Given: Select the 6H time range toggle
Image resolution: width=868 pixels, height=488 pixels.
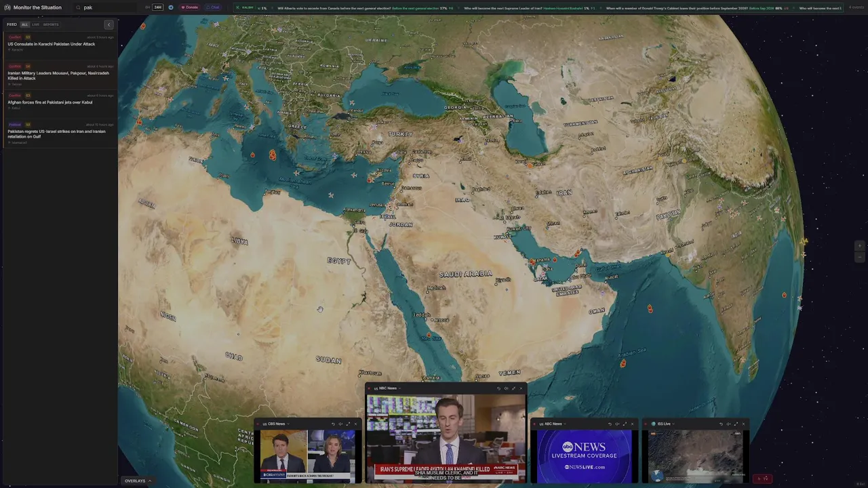Looking at the screenshot, I should (x=147, y=7).
